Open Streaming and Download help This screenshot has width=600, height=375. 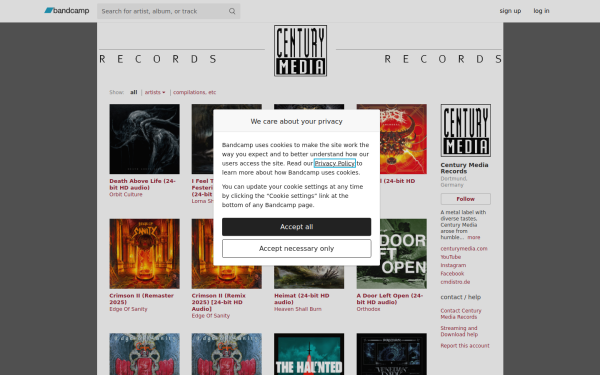pyautogui.click(x=459, y=331)
